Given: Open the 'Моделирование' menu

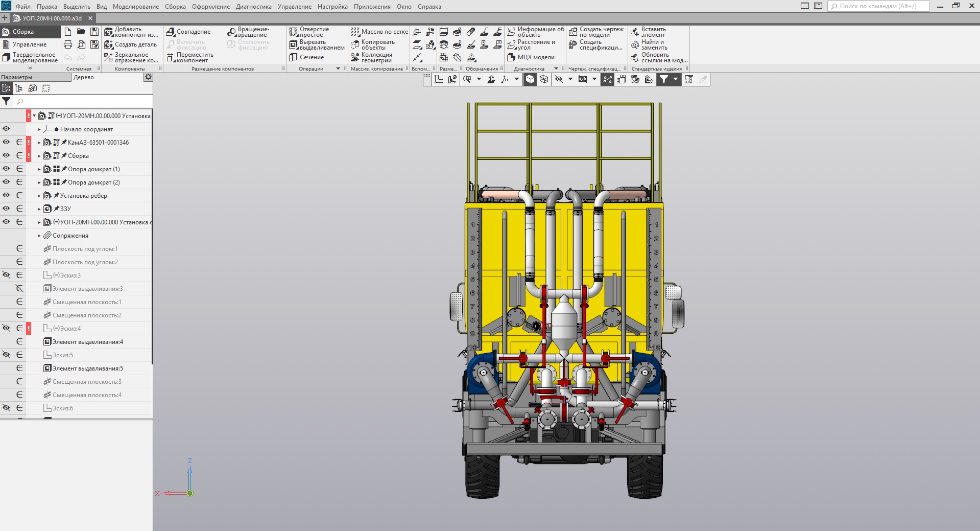Looking at the screenshot, I should click(135, 7).
